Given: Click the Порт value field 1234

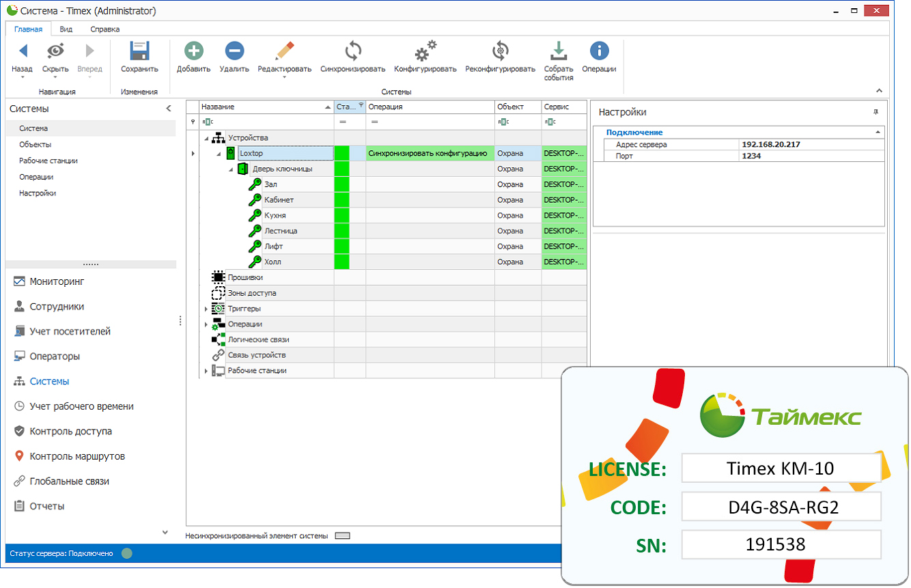Looking at the screenshot, I should (x=811, y=156).
